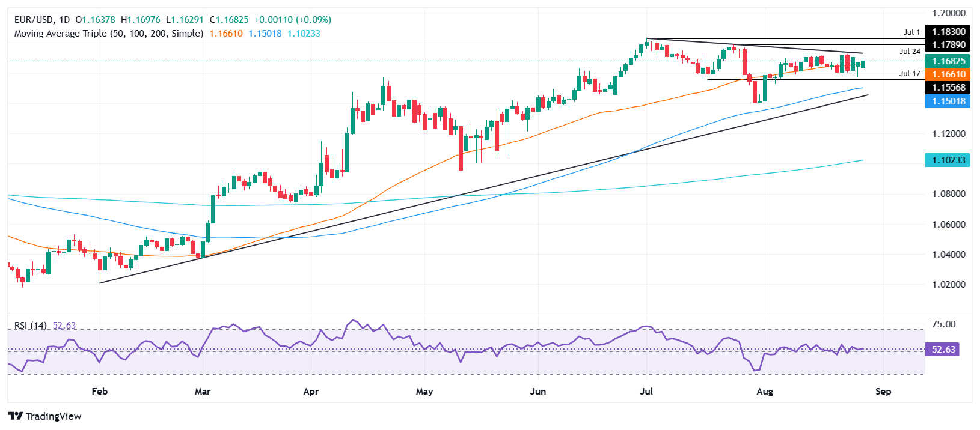The height and width of the screenshot is (430, 980).
Task: Select the black 1.15568 price level tag
Action: pyautogui.click(x=948, y=88)
